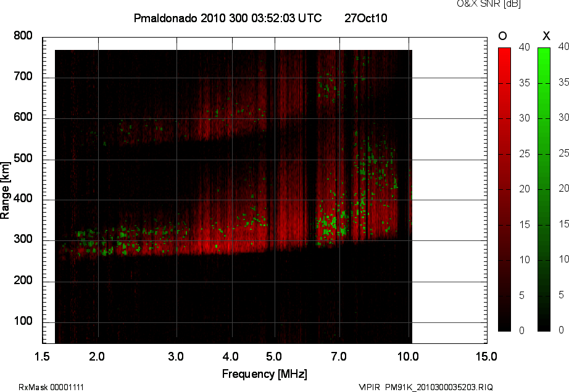Click the 5.0 frequency axis tick label
569x392 pixels.
(x=274, y=357)
